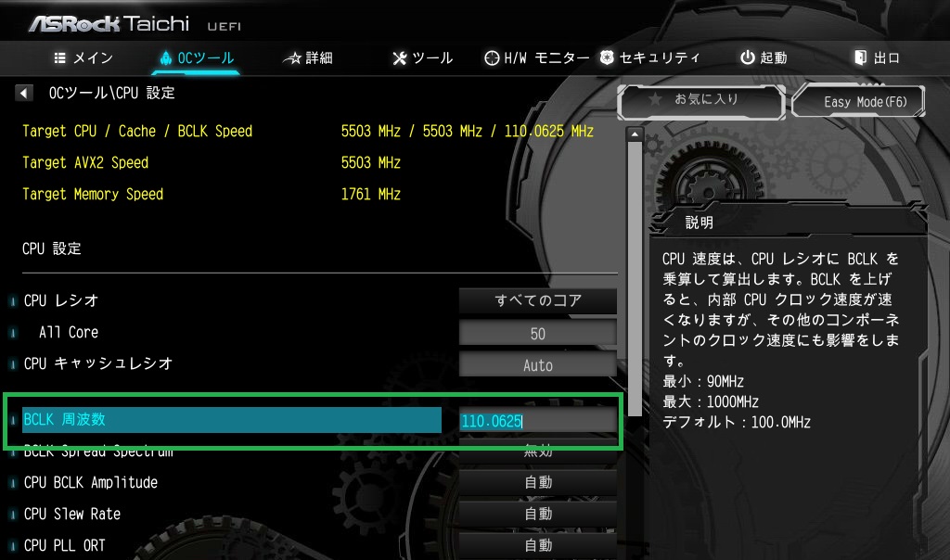950x560 pixels.
Task: Click the 説明 description panel title
Action: click(700, 223)
